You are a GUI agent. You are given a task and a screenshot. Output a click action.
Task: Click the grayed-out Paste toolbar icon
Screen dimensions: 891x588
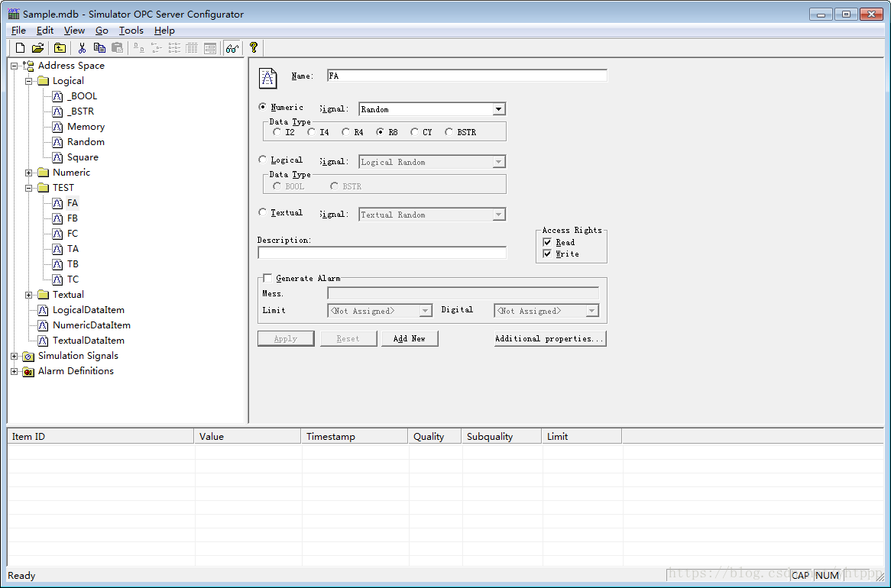click(x=117, y=48)
